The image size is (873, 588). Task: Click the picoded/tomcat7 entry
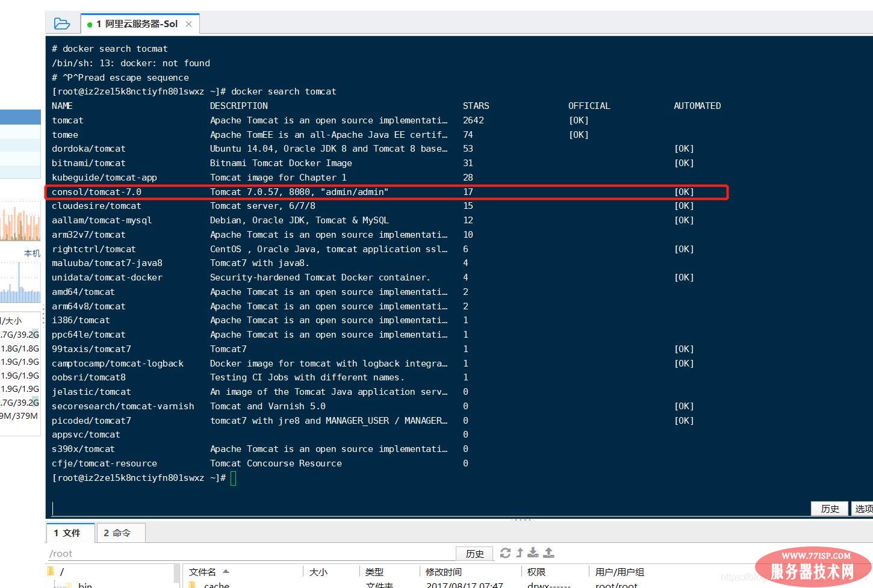click(x=91, y=421)
